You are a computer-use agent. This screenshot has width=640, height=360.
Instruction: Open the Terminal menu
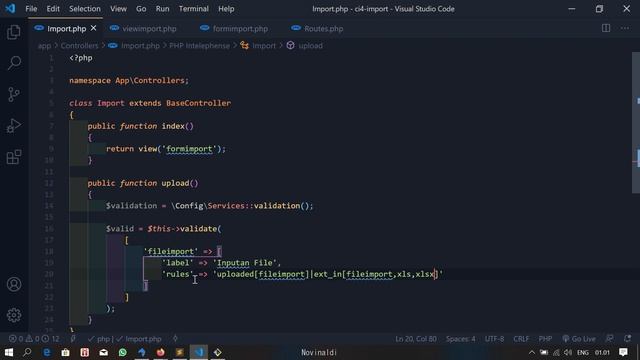pyautogui.click(x=193, y=9)
